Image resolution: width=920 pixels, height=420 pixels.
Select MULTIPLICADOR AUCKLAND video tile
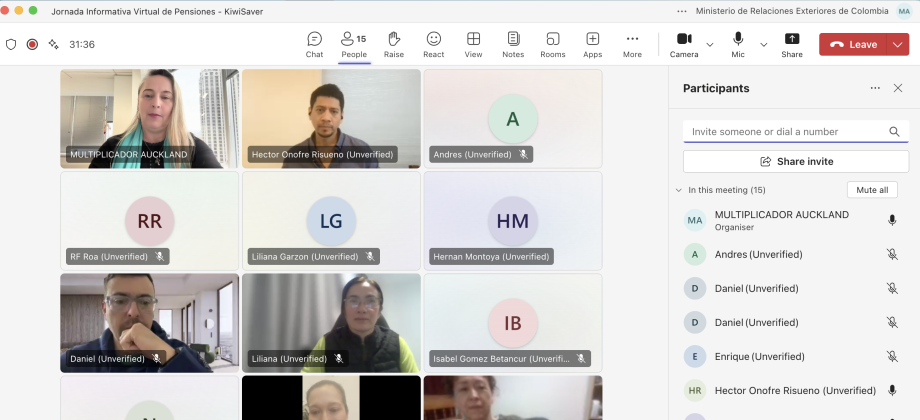150,119
